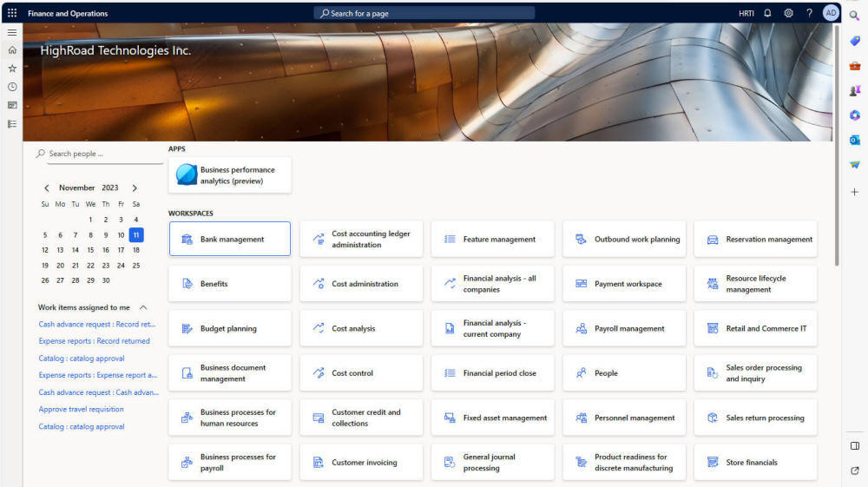Open Financial analysis - all companies tile
Viewport: 868px width, 487px height.
493,284
